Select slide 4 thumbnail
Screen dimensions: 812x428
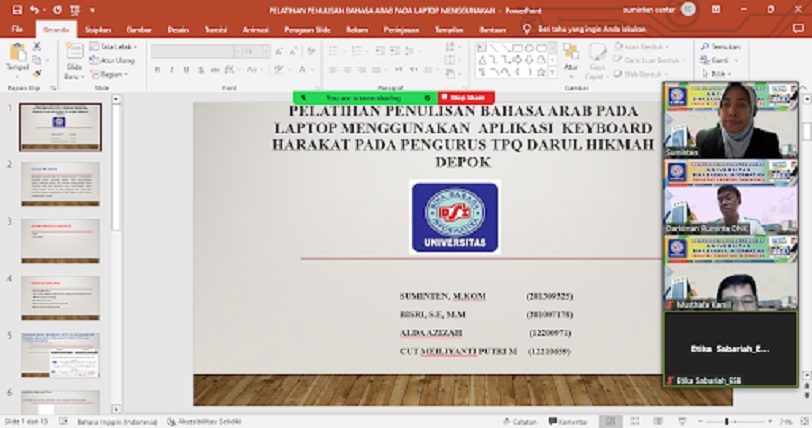60,298
